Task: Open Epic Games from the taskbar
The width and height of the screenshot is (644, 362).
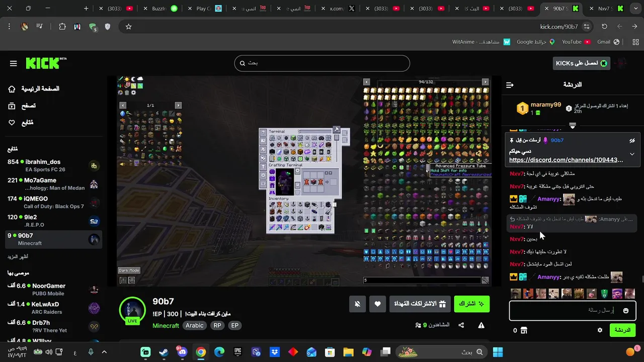Action: pos(237,352)
